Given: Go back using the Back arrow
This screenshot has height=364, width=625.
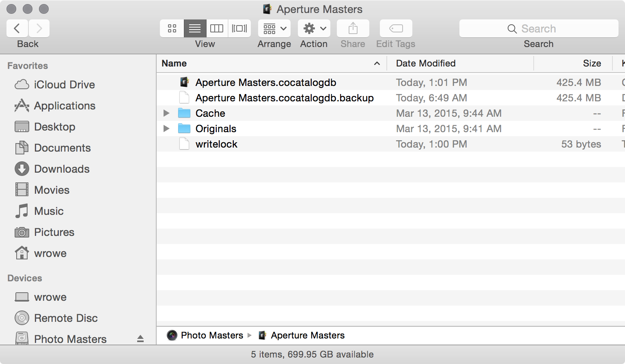Looking at the screenshot, I should click(x=17, y=28).
